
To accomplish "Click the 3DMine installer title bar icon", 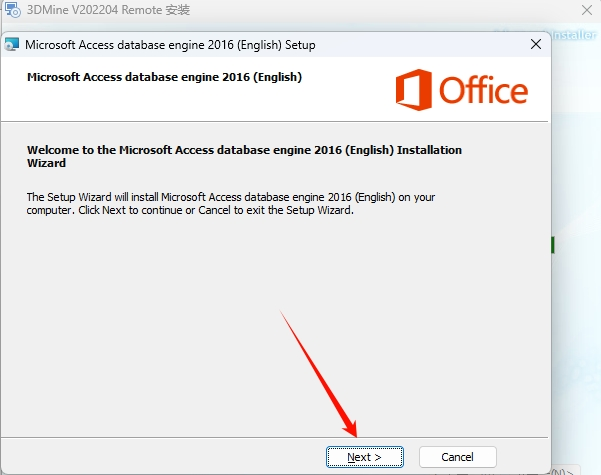I will click(x=10, y=10).
